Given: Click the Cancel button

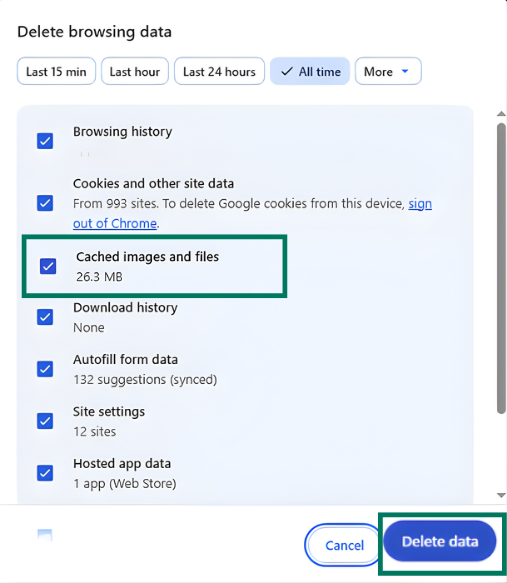Looking at the screenshot, I should point(344,545).
